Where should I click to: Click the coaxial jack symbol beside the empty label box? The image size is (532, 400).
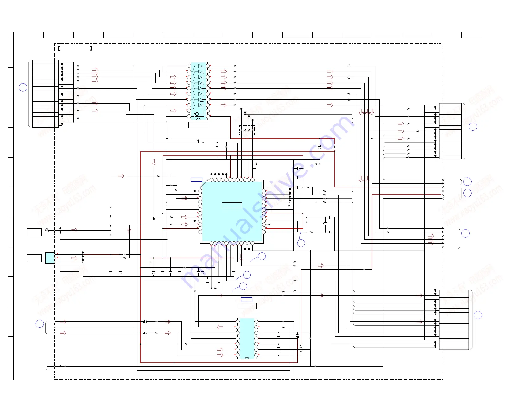coord(47,230)
